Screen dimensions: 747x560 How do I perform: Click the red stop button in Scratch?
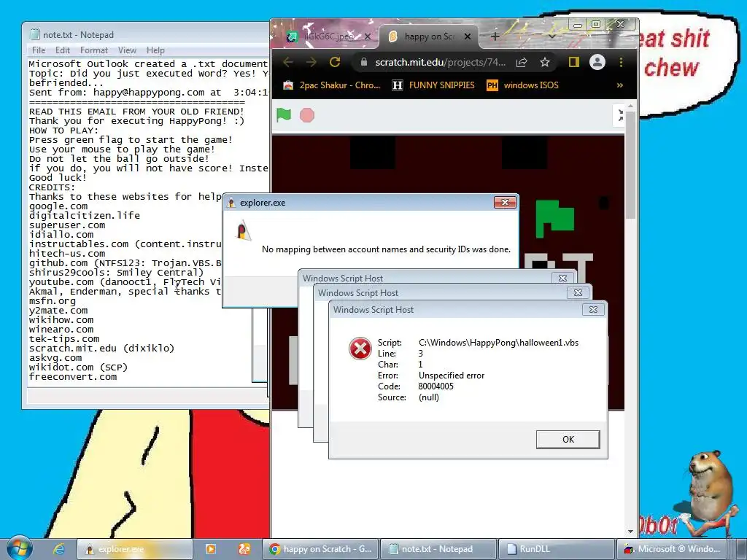click(307, 114)
